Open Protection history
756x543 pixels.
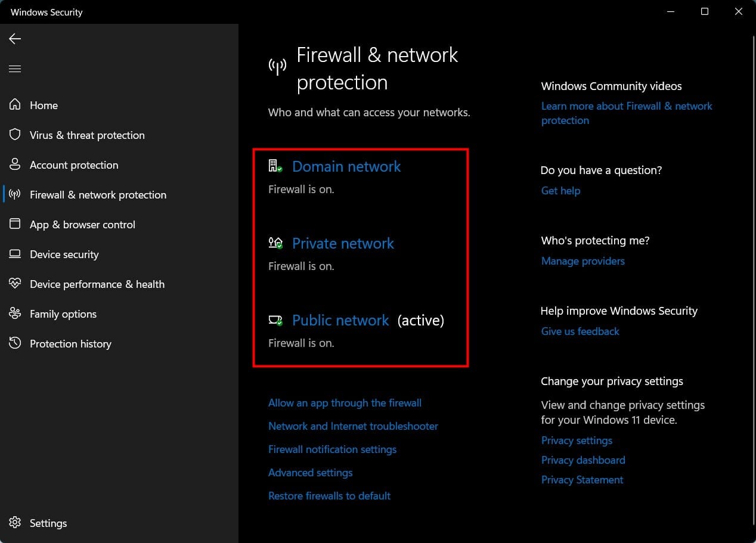pyautogui.click(x=70, y=343)
